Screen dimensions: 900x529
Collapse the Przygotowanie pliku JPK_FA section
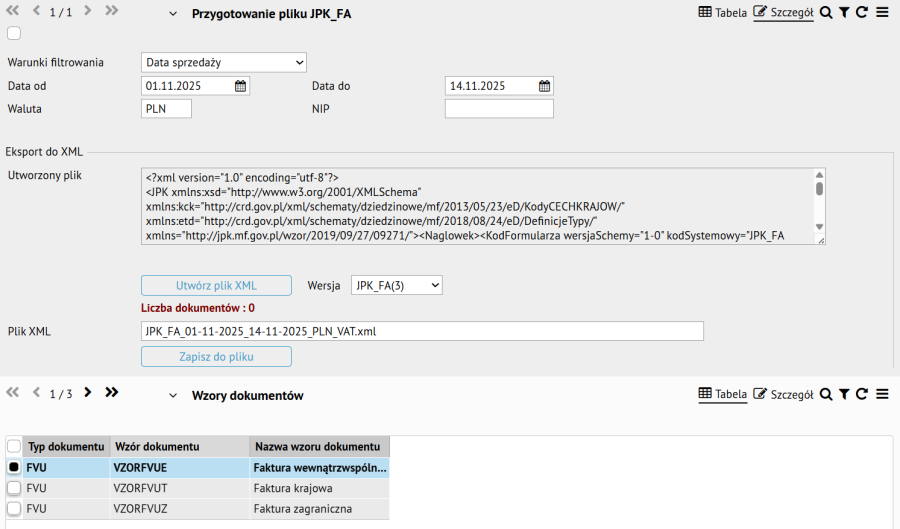(172, 14)
